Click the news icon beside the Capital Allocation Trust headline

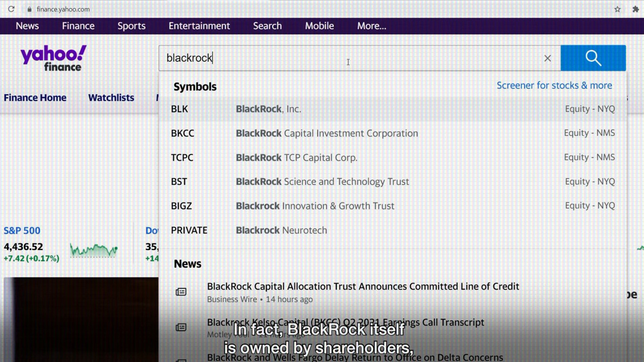(x=181, y=292)
